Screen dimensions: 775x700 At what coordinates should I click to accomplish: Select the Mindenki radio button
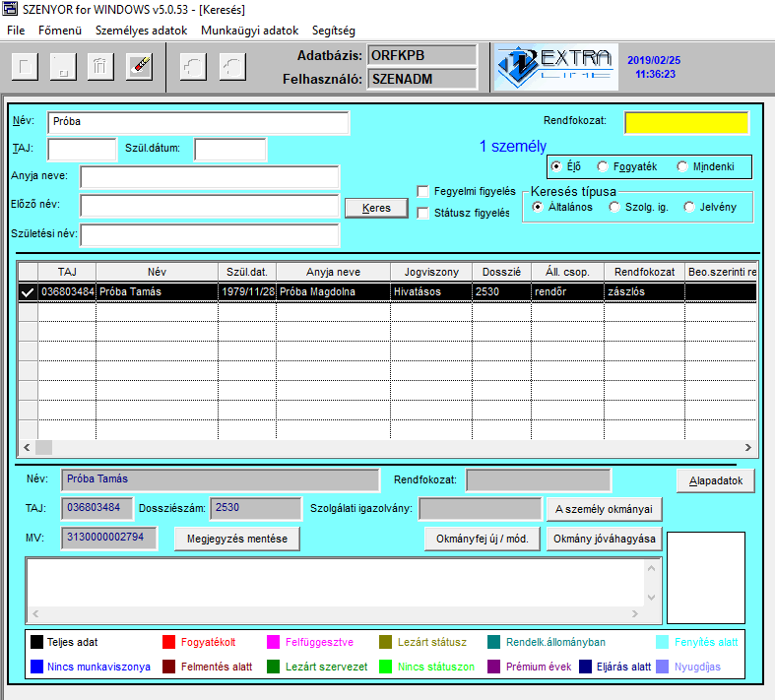(x=683, y=167)
